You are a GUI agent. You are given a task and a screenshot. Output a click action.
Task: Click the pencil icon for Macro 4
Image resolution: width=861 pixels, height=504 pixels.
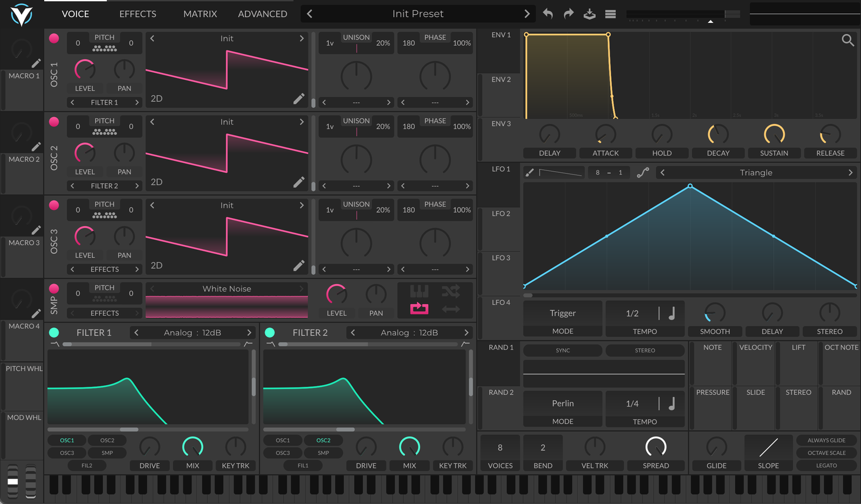[36, 313]
